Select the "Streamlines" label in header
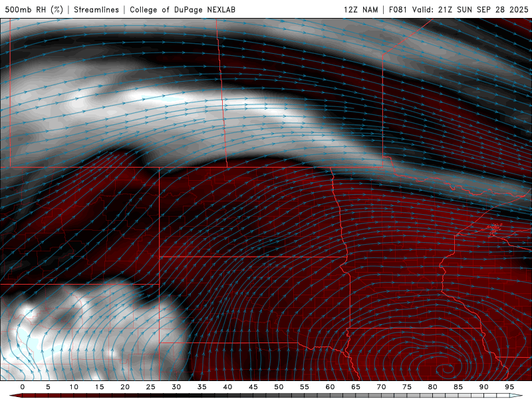Image resolution: width=532 pixels, height=399 pixels. coord(96,9)
